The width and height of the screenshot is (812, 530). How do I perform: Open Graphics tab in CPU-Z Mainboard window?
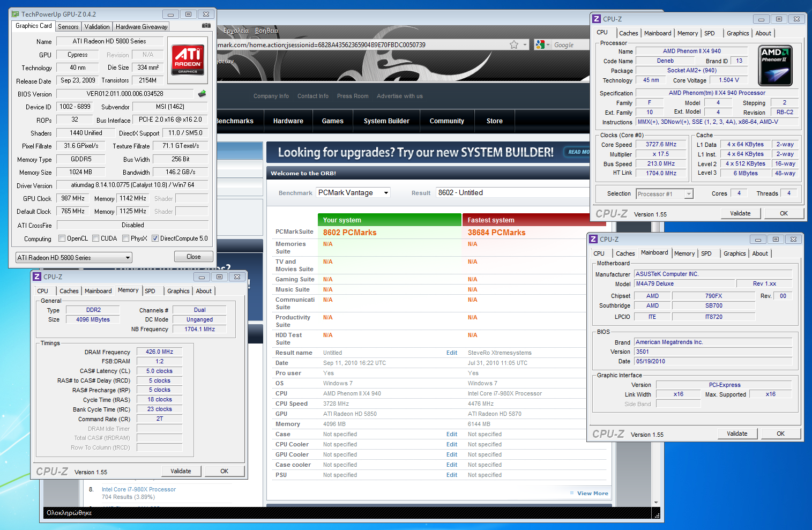[x=734, y=253]
